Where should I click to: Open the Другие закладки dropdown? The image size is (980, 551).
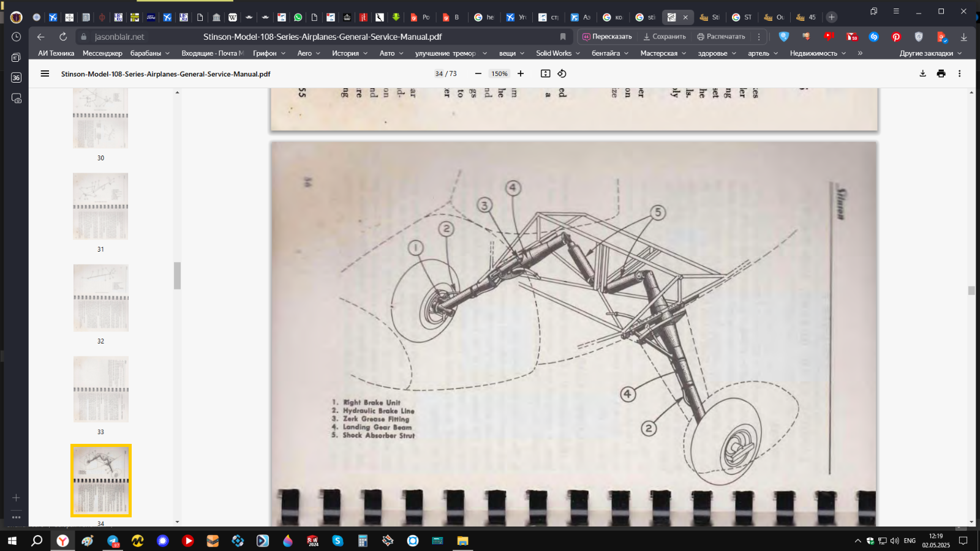click(x=930, y=53)
